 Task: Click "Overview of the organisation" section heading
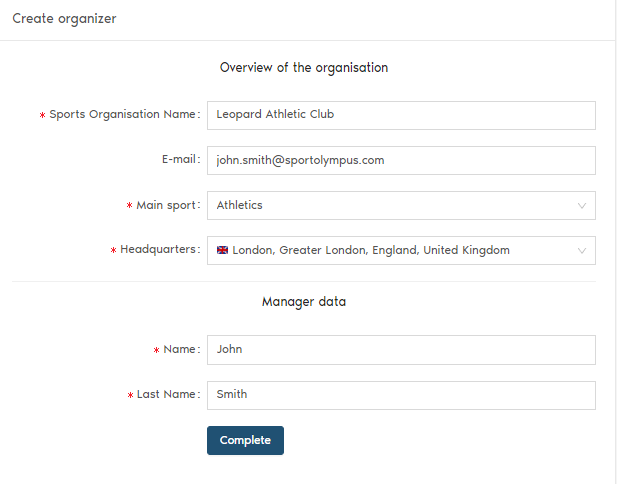click(304, 68)
